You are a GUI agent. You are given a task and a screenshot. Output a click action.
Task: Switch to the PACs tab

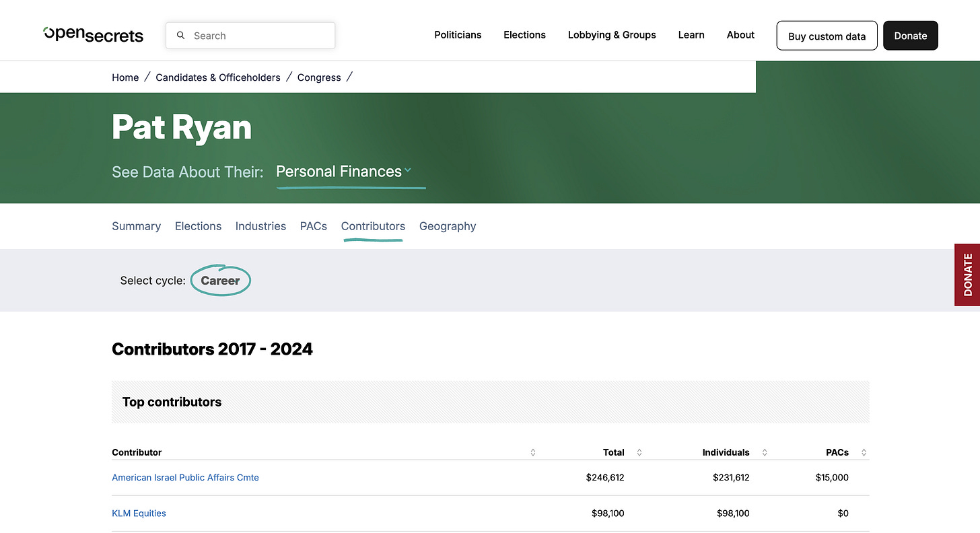point(314,226)
